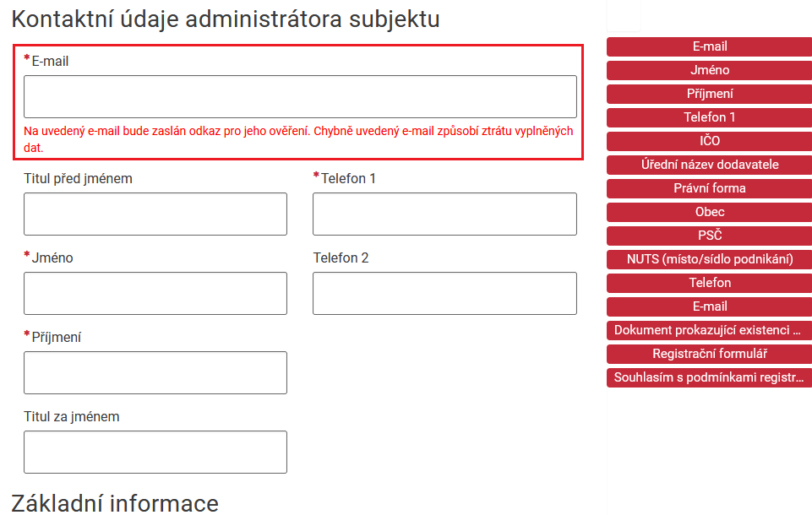The image size is (812, 515).
Task: Click the Právní forma button
Action: tap(709, 188)
